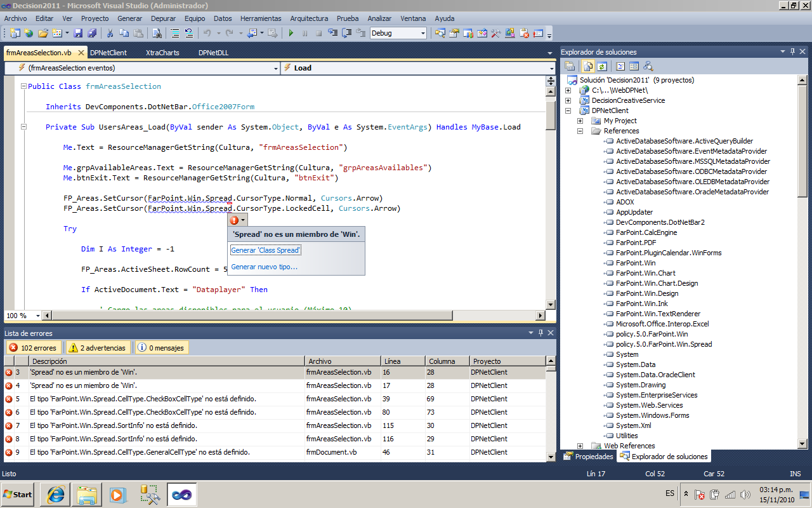
Task: Pin the Lista de errores panel
Action: (541, 333)
